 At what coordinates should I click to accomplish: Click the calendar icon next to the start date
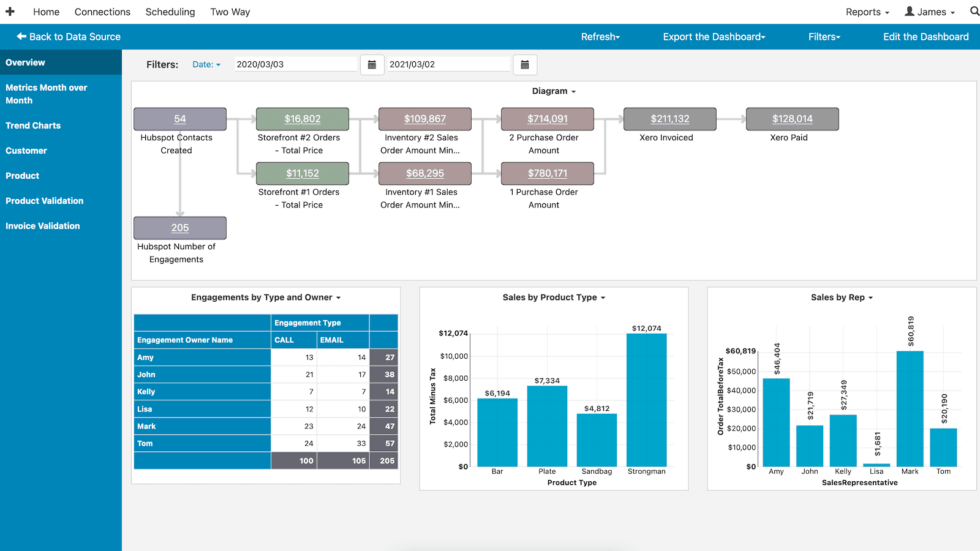click(372, 64)
